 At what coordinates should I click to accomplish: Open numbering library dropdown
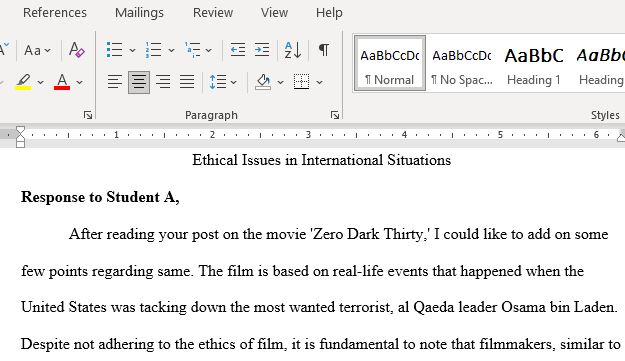click(171, 51)
